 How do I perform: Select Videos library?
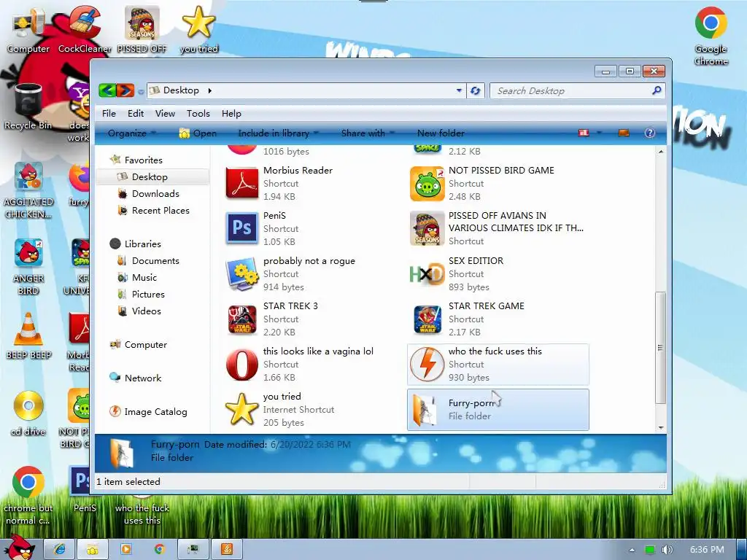click(x=146, y=311)
